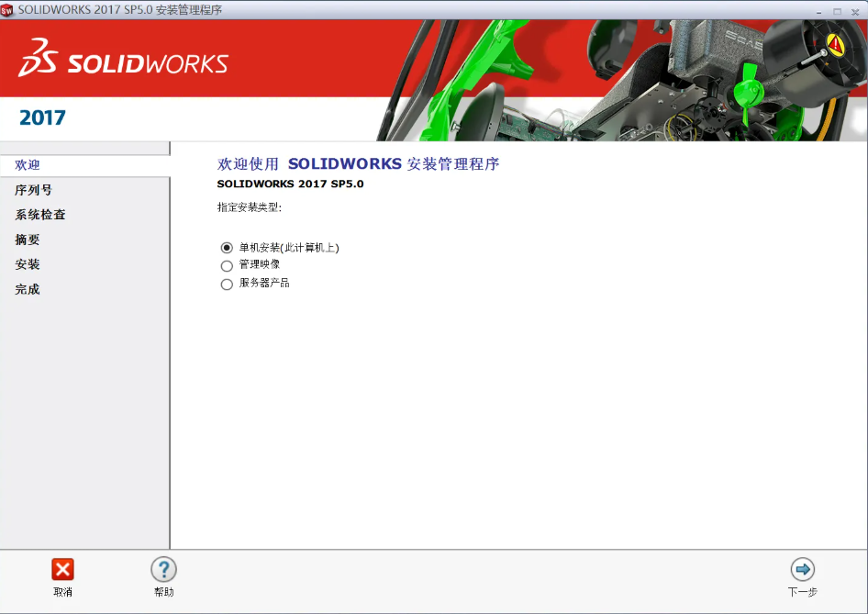The width and height of the screenshot is (868, 614).
Task: Select 单机安装(此计算机上) radio option
Action: pos(227,248)
